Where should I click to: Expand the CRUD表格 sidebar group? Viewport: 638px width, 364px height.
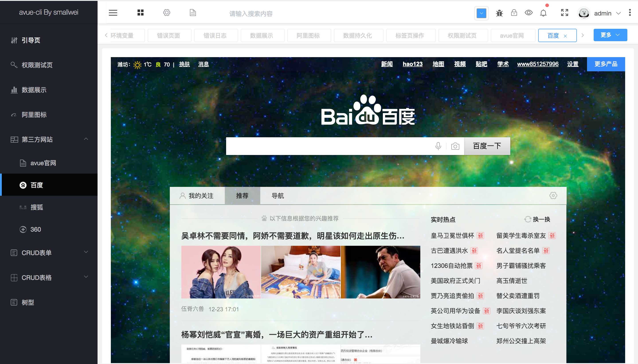click(x=49, y=277)
